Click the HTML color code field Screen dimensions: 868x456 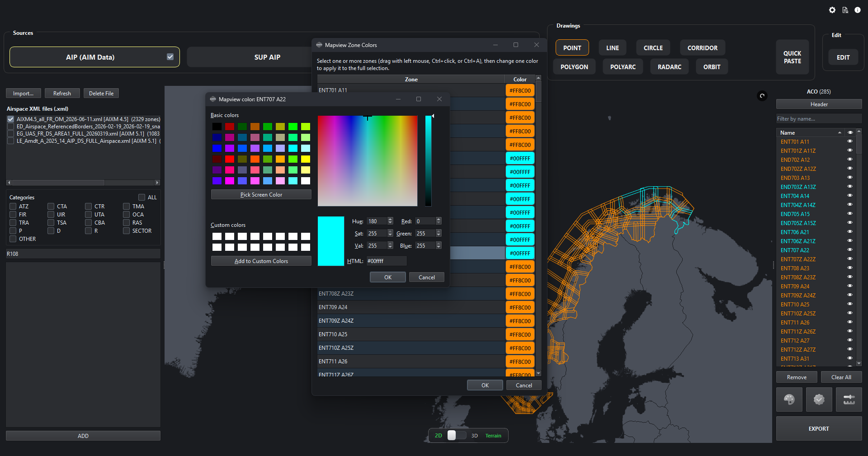pos(386,261)
